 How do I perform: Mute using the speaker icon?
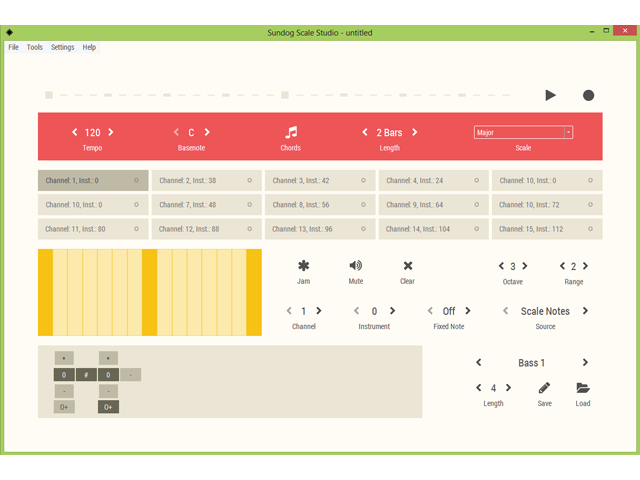click(355, 266)
